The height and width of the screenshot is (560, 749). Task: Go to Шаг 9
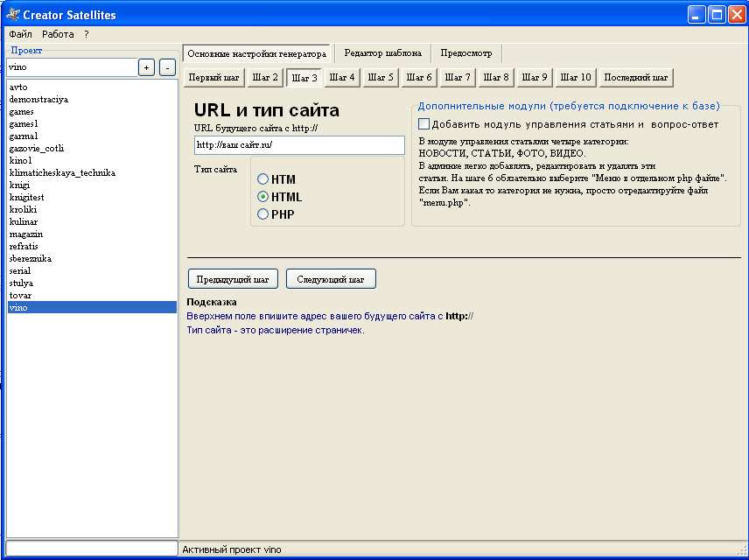click(x=535, y=77)
